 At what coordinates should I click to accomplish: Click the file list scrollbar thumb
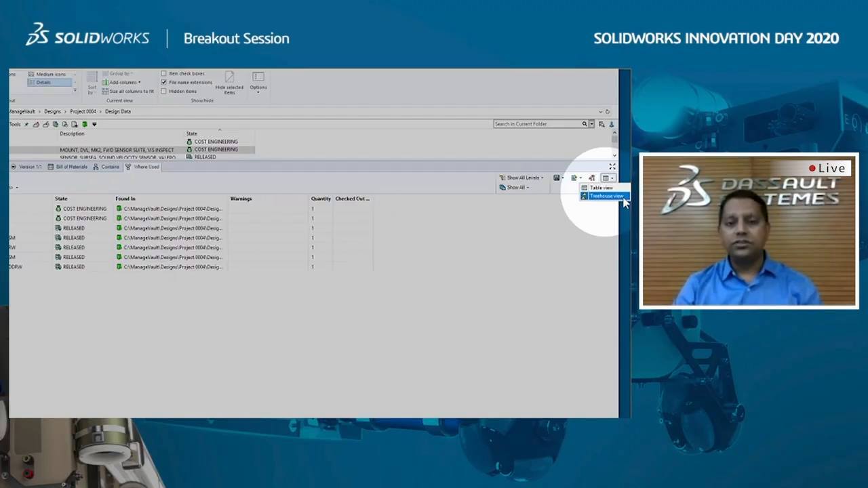614,138
